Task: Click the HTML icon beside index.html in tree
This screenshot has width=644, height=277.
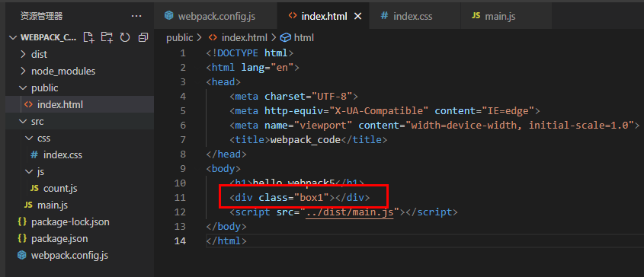Action: pyautogui.click(x=28, y=105)
